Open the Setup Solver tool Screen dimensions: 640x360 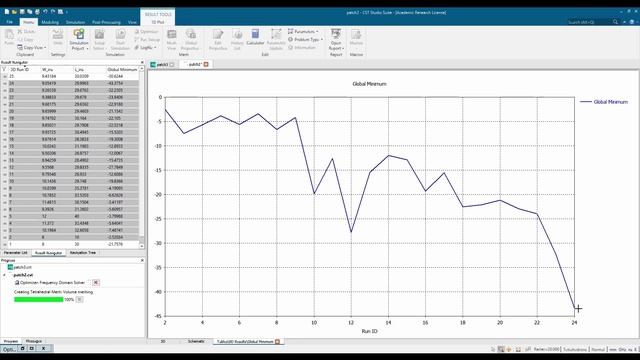[99, 39]
